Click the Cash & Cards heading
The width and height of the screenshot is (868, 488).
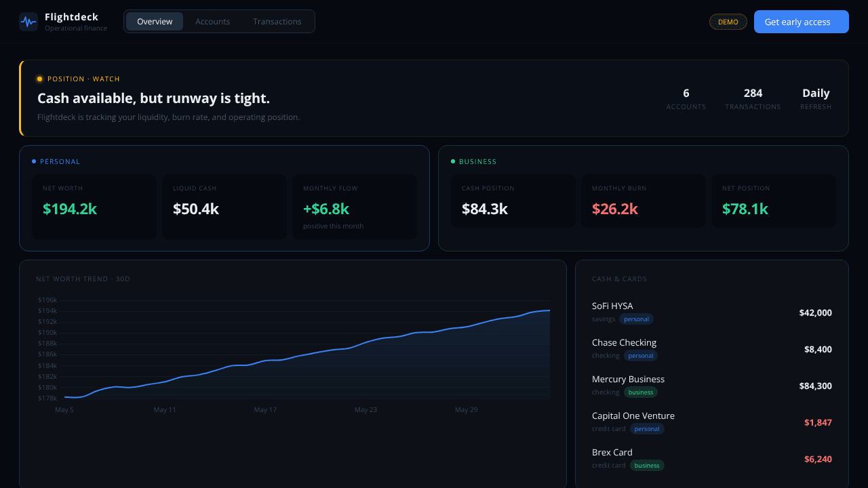pyautogui.click(x=619, y=279)
